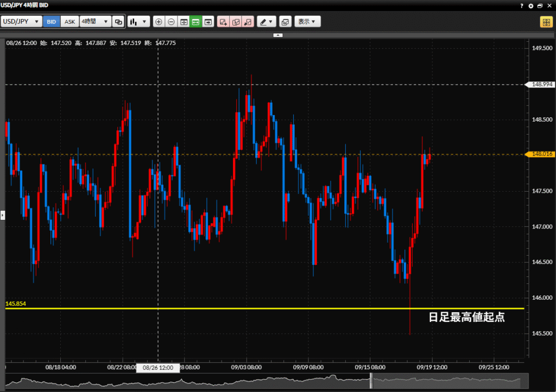
Task: Toggle the green fit-width chart button
Action: click(x=195, y=22)
